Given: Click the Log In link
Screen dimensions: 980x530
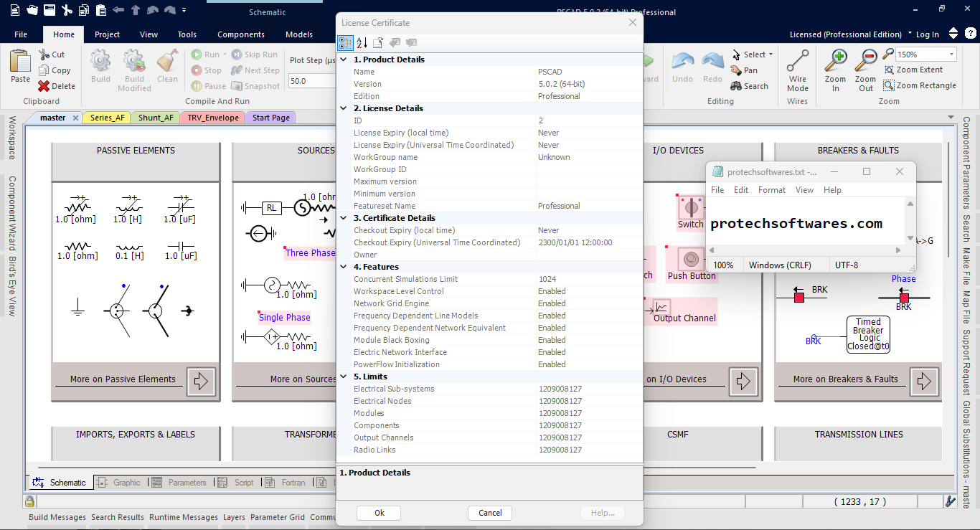Looking at the screenshot, I should (x=927, y=34).
